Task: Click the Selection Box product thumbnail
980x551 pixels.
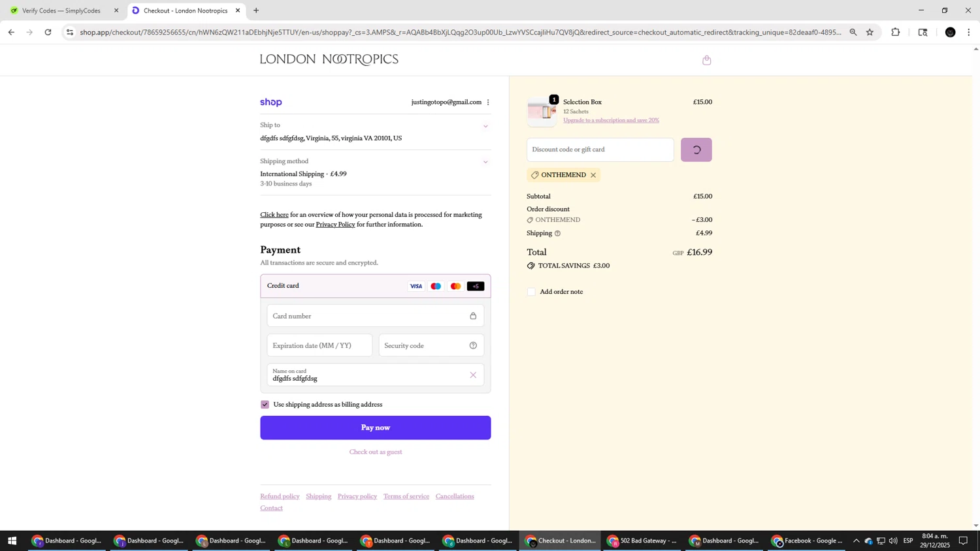Action: pos(542,112)
